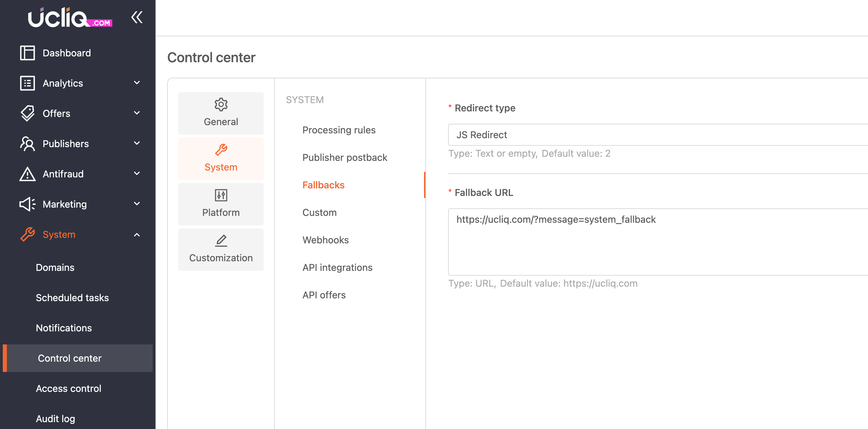868x429 pixels.
Task: Open the Customization pencil tile
Action: click(x=221, y=250)
